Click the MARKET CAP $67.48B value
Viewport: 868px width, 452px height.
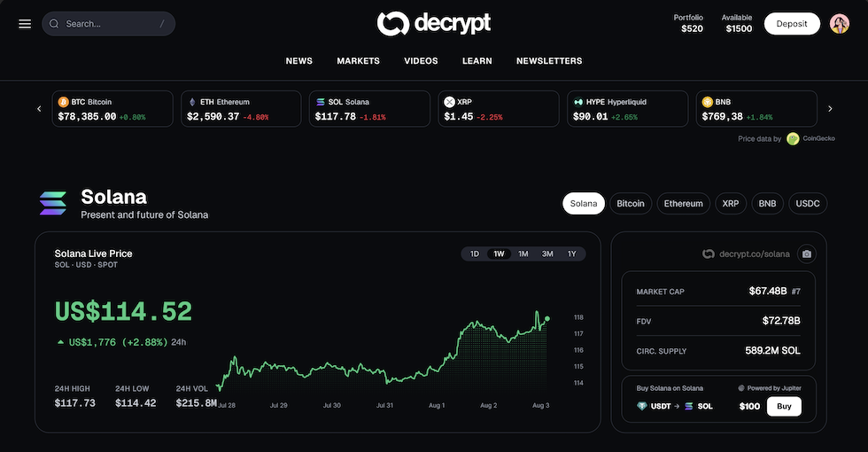768,291
